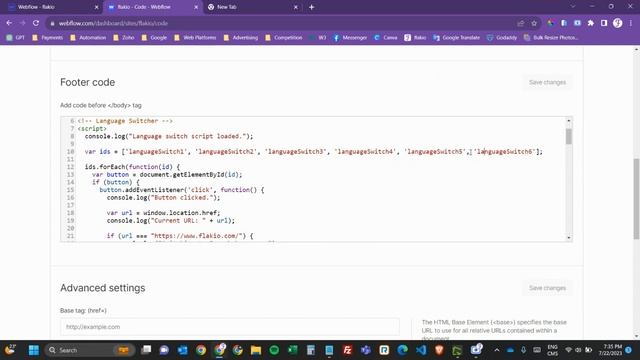Screen dimensions: 640x360
Task: Open Excel from the taskbar
Action: tap(293, 350)
